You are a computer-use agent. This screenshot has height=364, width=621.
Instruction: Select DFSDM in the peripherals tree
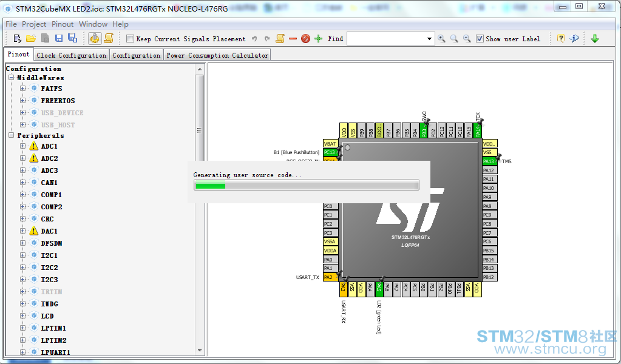coord(52,243)
